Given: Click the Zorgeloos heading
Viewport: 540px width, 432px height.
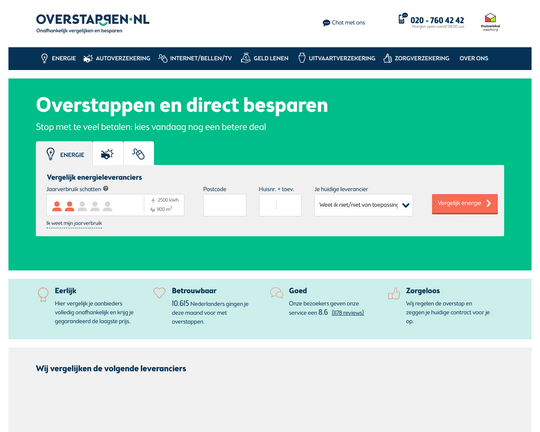Looking at the screenshot, I should tap(423, 291).
